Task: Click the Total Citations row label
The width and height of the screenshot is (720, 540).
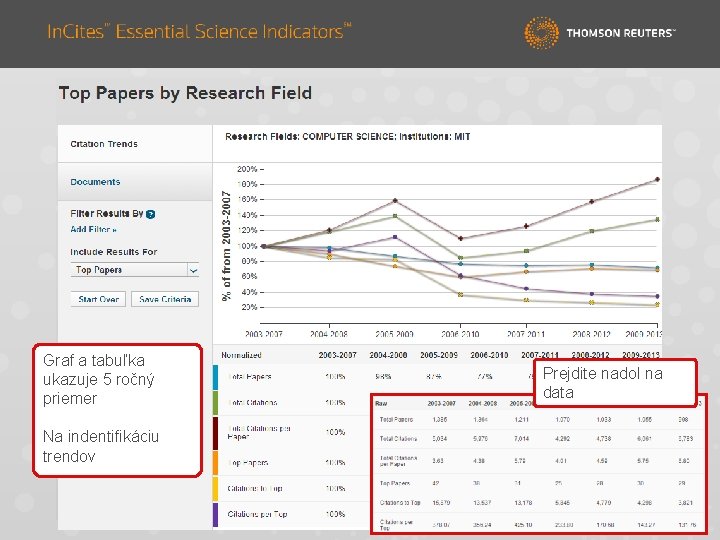Action: pyautogui.click(x=252, y=403)
